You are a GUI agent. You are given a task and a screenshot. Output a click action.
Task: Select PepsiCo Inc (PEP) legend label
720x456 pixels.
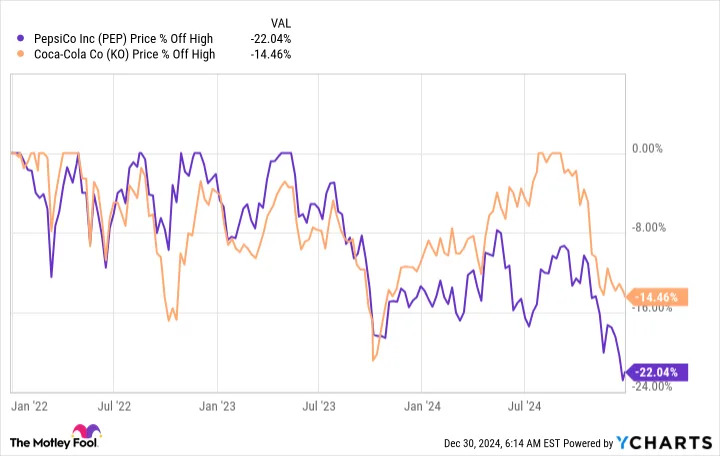(124, 39)
